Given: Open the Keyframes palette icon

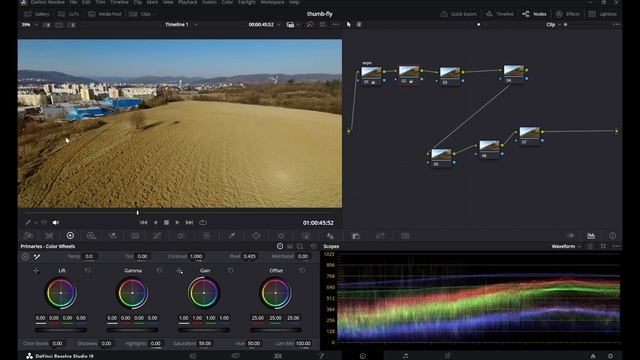Looking at the screenshot, I should click(x=570, y=236).
